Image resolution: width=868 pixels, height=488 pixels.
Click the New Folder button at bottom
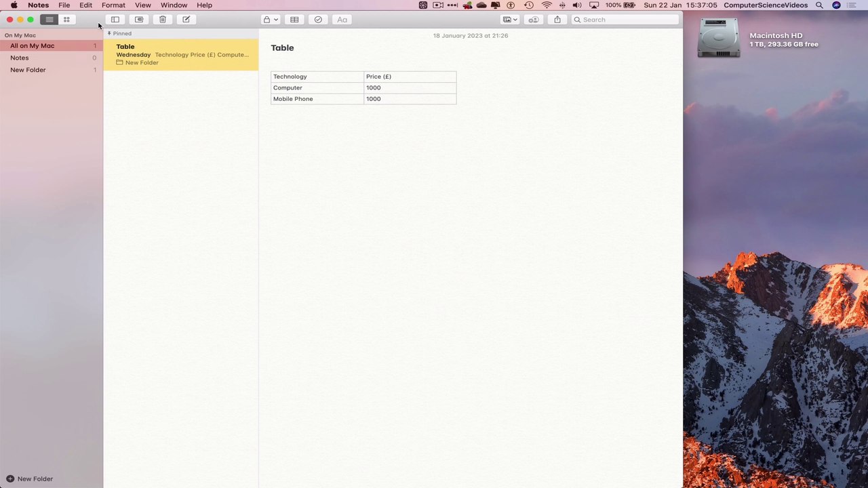[x=29, y=479]
